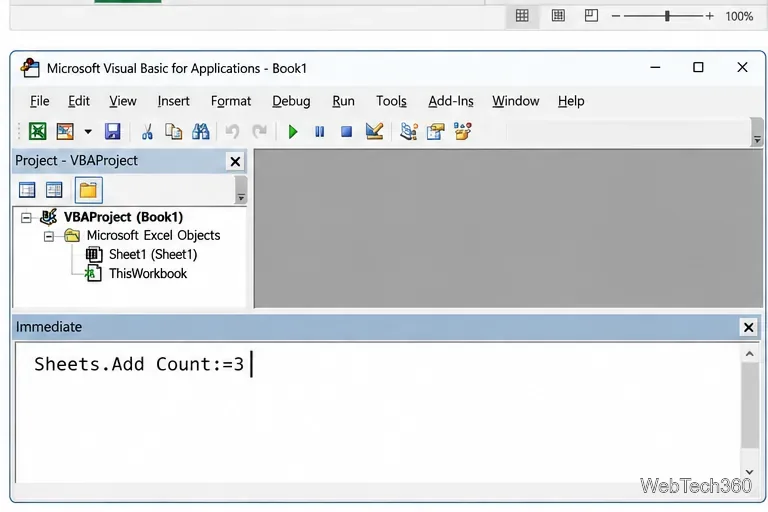Click Excel zoom out minus button

[x=616, y=16]
